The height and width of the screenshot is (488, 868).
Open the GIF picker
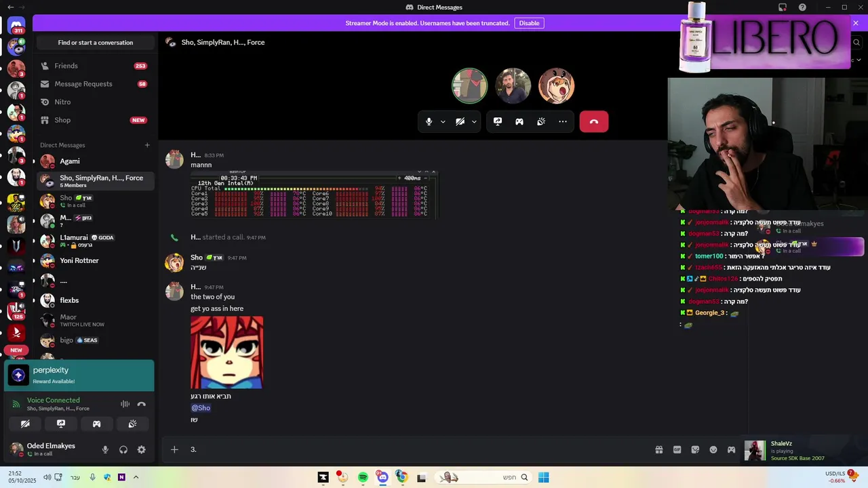click(677, 449)
